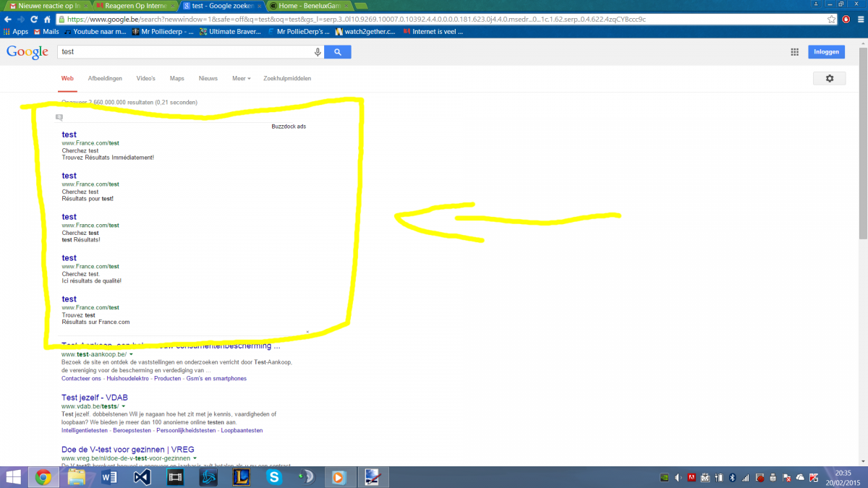Reload the page with the refresh icon
Viewport: 868px width, 488px height.
pos(35,20)
